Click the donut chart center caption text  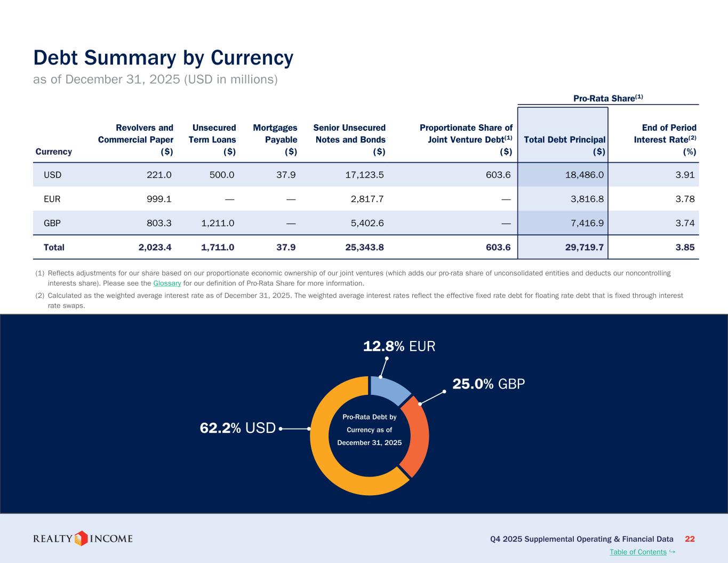tap(369, 430)
